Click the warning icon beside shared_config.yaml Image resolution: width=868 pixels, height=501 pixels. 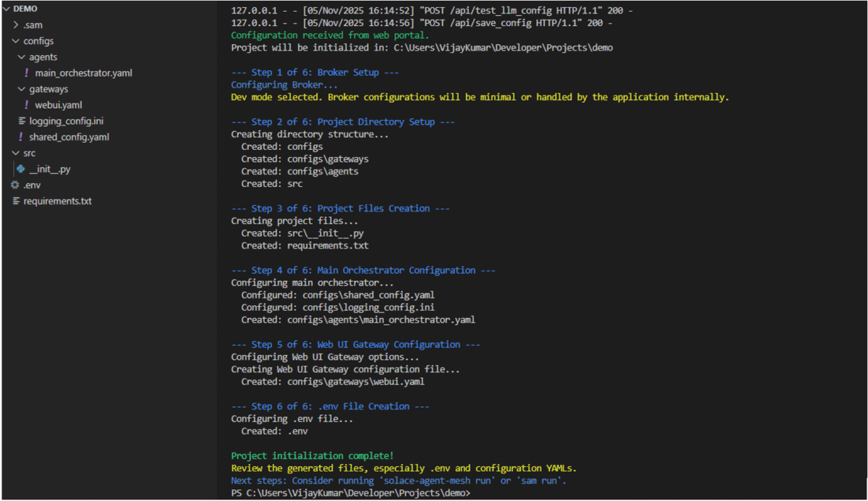[22, 136]
